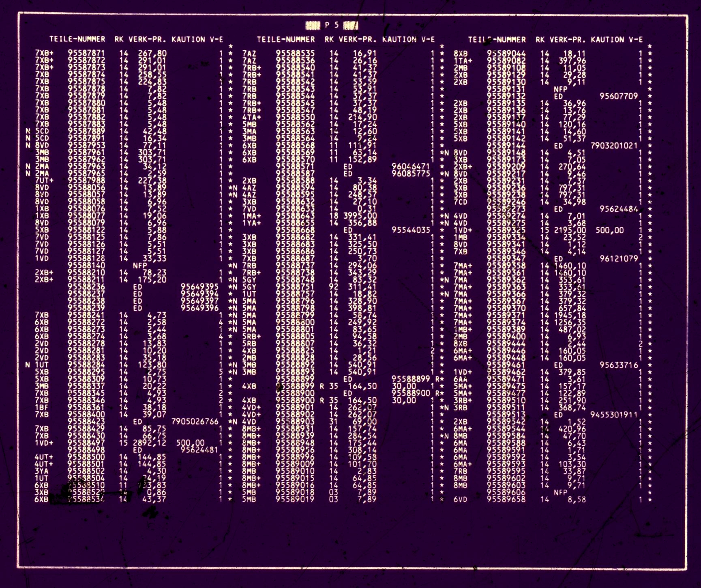The width and height of the screenshot is (701, 588).
Task: Click part number 95589658
Action: [506, 500]
